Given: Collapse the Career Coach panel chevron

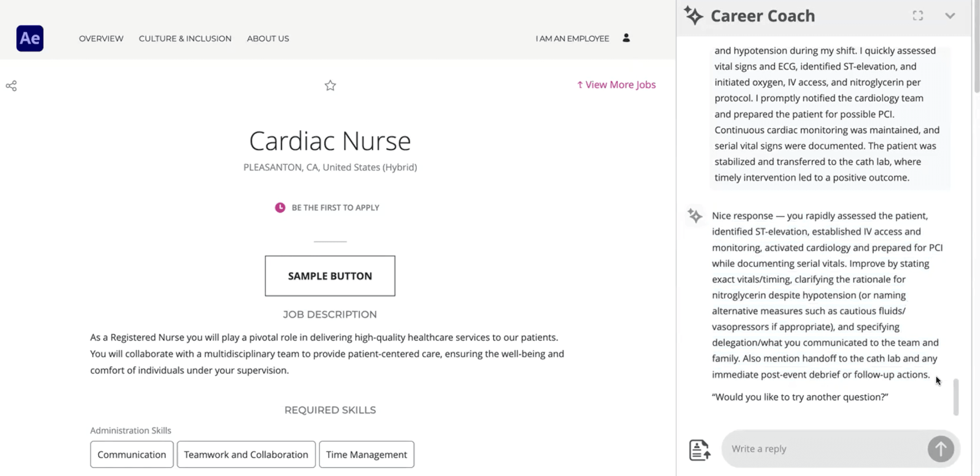Looking at the screenshot, I should pos(950,16).
